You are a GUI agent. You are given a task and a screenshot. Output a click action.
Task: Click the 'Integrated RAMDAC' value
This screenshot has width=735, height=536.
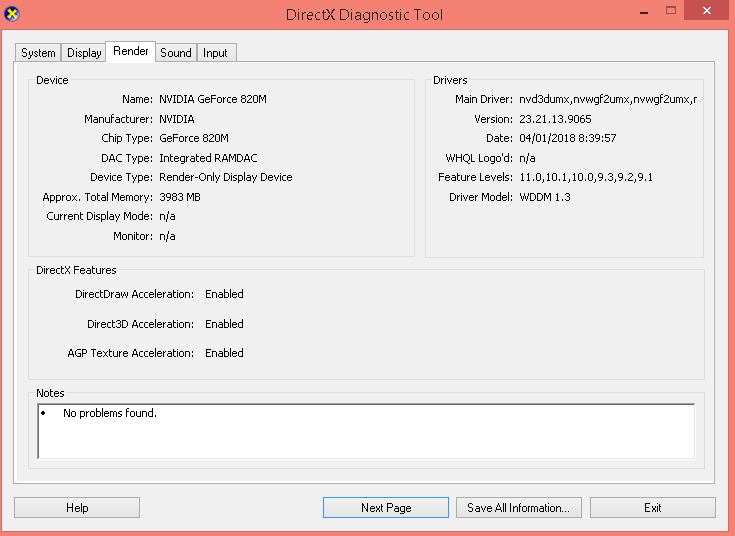(208, 158)
